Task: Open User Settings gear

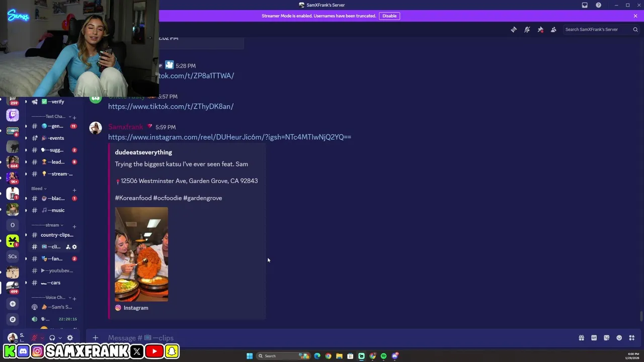Action: (70, 338)
